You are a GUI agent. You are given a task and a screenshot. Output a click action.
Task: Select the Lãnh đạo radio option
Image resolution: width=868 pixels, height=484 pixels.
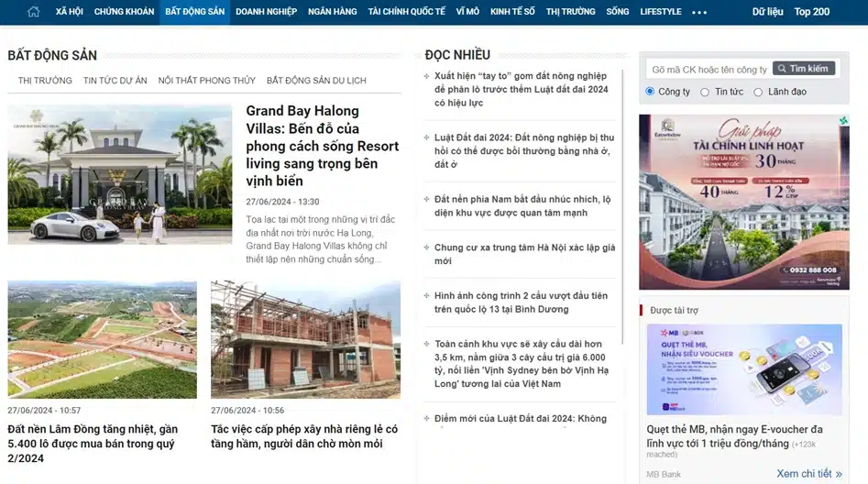tap(758, 92)
